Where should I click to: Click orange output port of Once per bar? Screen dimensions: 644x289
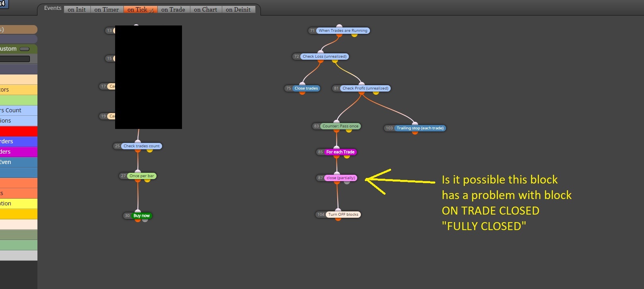[138, 180]
